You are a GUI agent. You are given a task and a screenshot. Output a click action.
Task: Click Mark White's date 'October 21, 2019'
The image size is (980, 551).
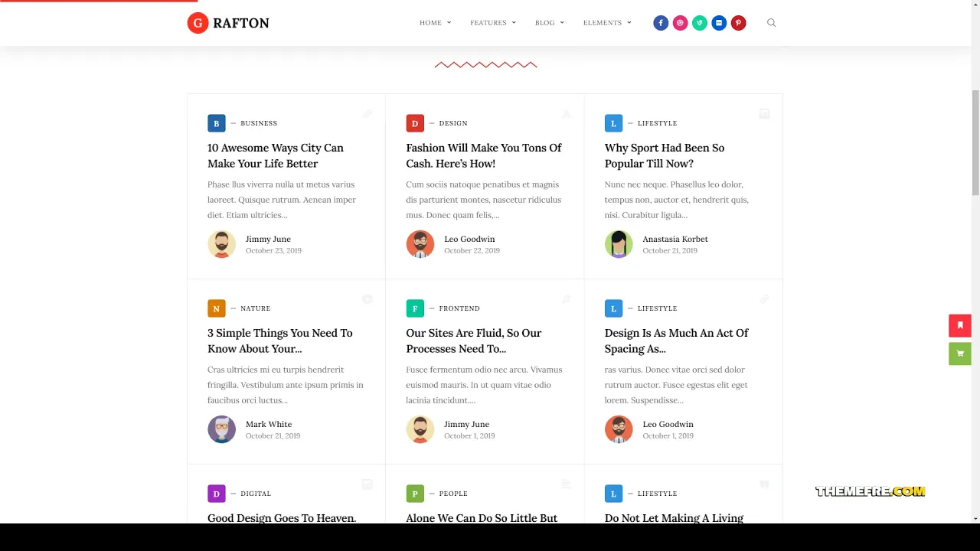273,435
